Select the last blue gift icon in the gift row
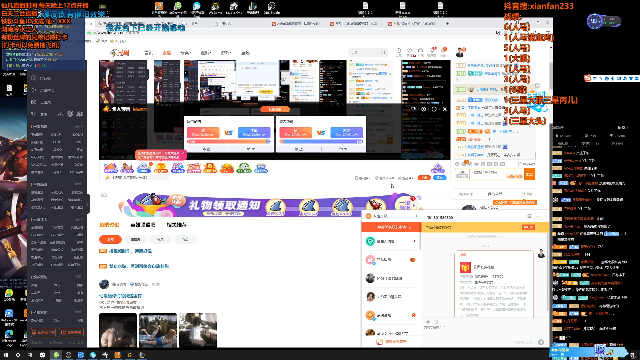 coord(261,168)
